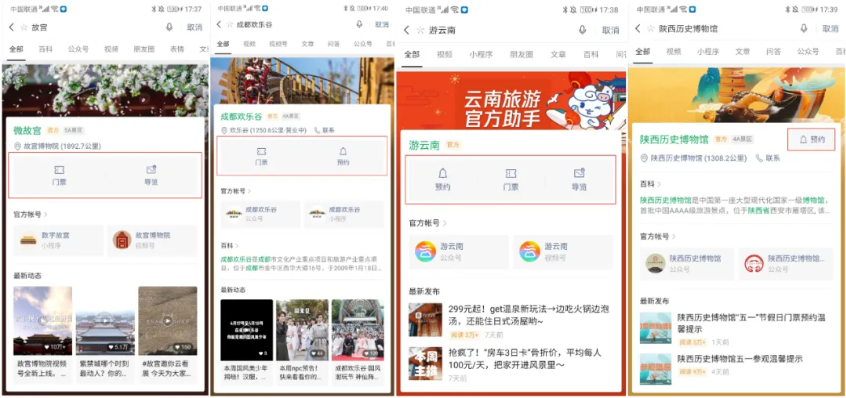This screenshot has width=846, height=398.
Task: Switch to 问答 tab on 陕西历史博物馆 screen
Action: pyautogui.click(x=774, y=52)
